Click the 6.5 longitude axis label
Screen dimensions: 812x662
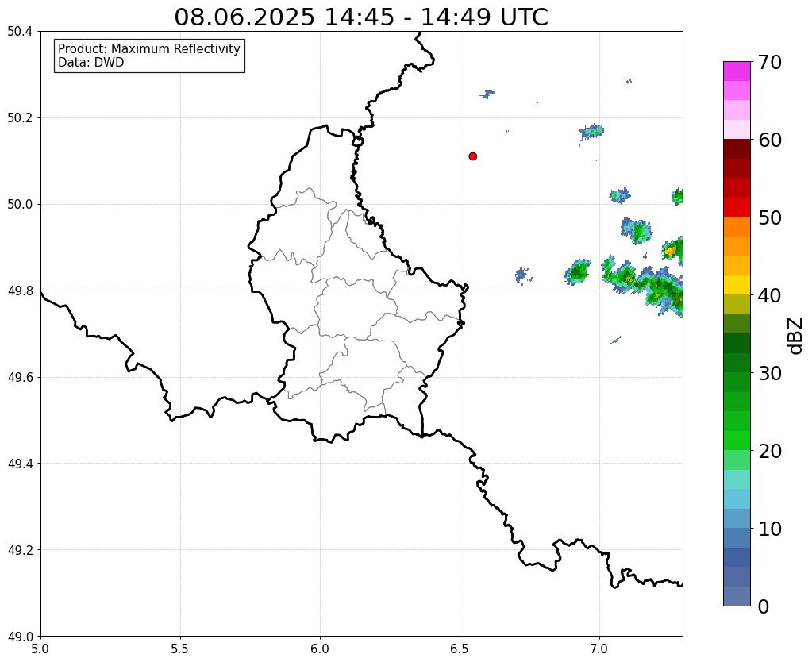pos(460,649)
